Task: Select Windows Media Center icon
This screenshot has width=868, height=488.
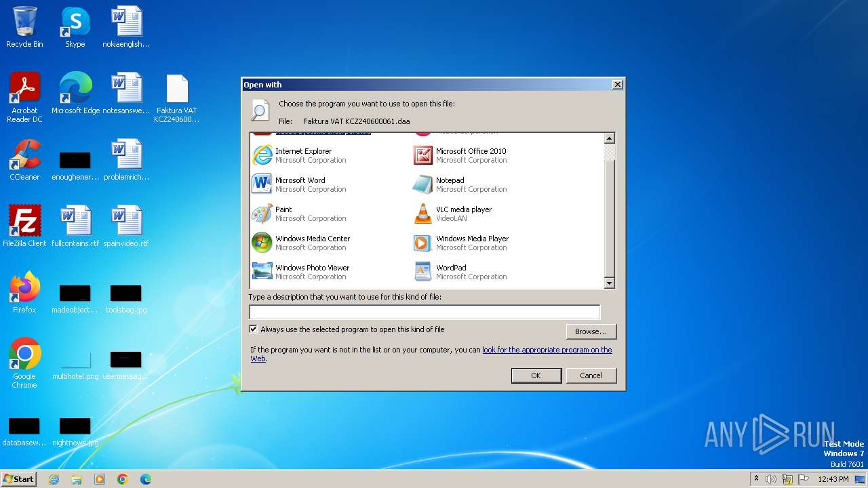Action: click(262, 243)
